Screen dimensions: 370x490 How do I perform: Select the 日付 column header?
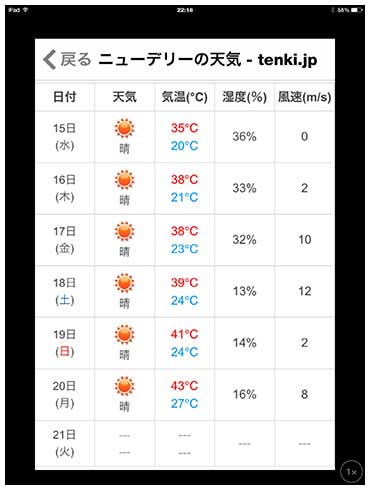tap(65, 97)
